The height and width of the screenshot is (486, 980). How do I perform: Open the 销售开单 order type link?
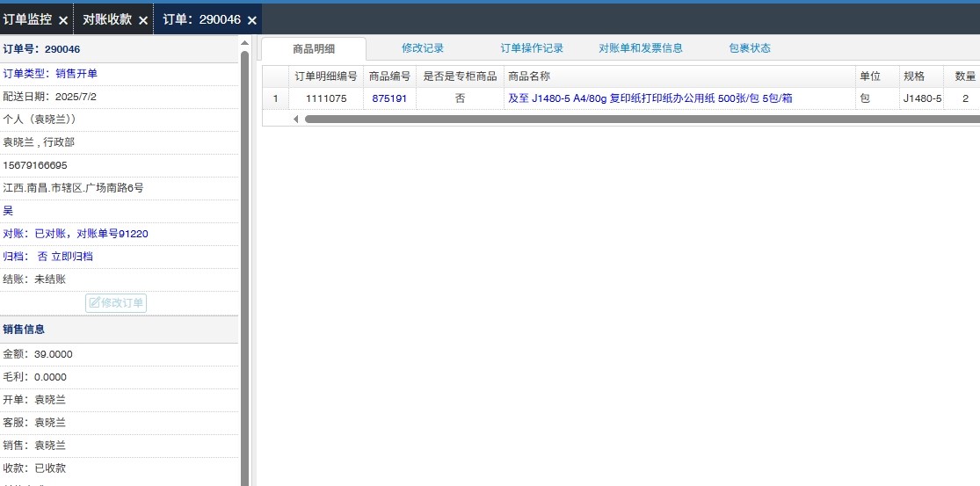coord(76,74)
